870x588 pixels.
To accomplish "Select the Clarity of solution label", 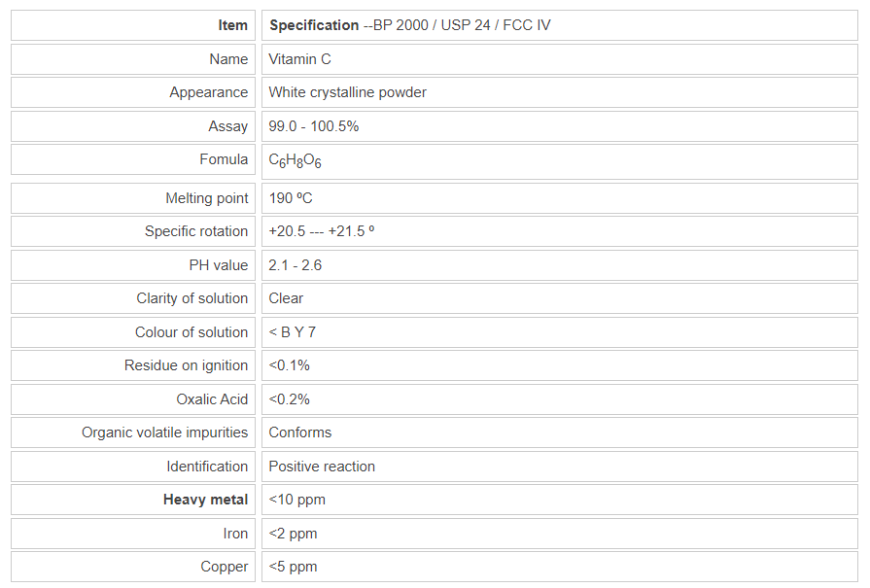I will [191, 298].
